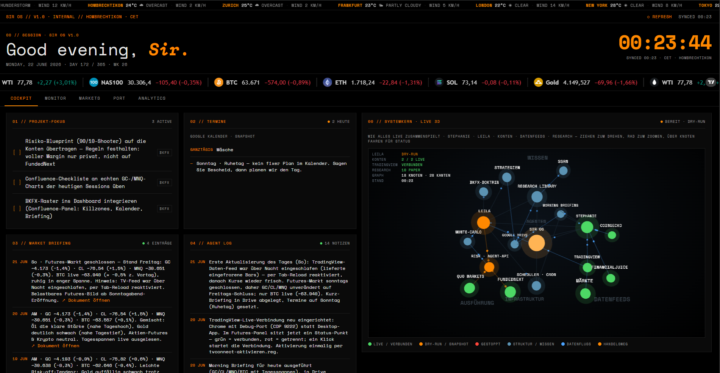Select the Research Library node
The height and width of the screenshot is (373, 720).
[536, 197]
